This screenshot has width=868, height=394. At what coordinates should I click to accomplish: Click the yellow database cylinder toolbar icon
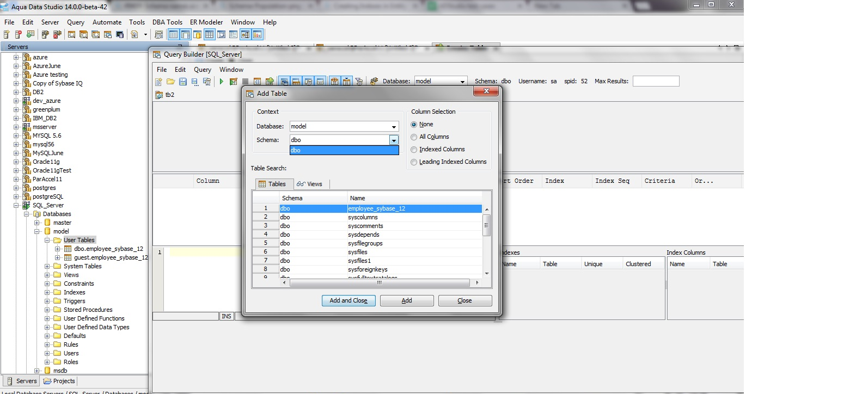(x=197, y=35)
